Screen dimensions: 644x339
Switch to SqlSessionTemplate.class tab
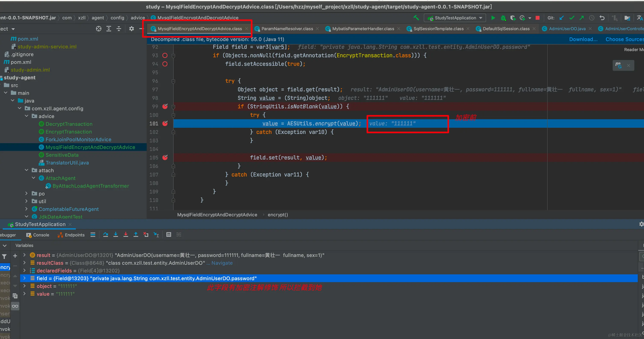pos(438,29)
